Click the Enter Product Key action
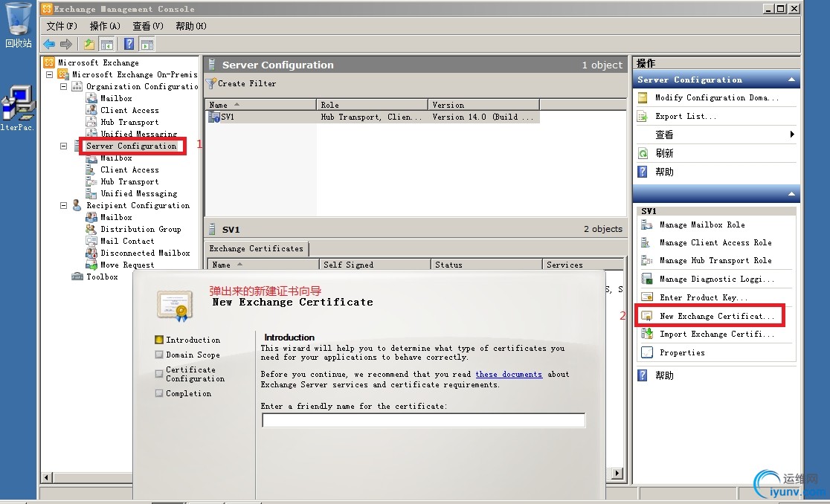Image resolution: width=830 pixels, height=504 pixels. [x=703, y=298]
